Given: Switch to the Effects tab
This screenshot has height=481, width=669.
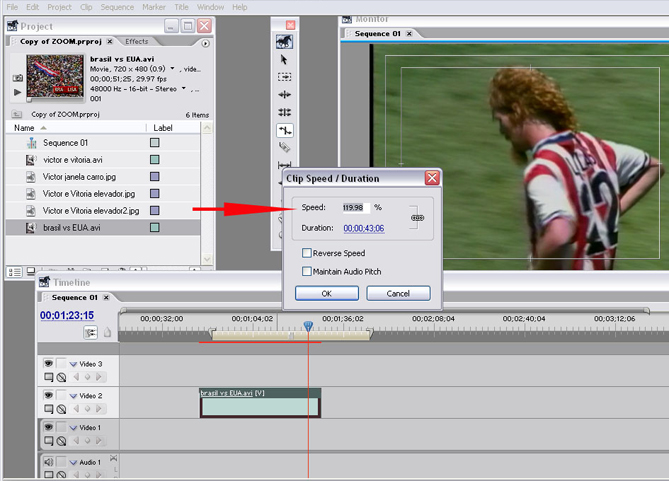Looking at the screenshot, I should click(137, 42).
